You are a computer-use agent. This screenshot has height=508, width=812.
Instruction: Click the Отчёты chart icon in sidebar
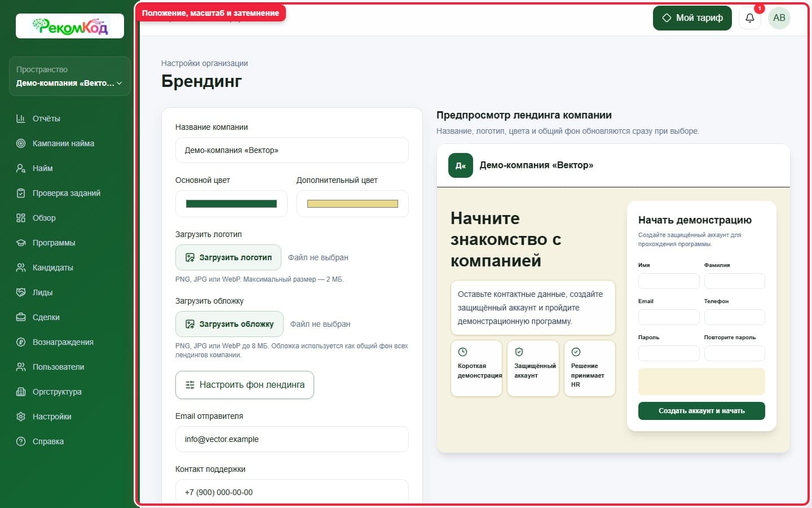point(21,119)
